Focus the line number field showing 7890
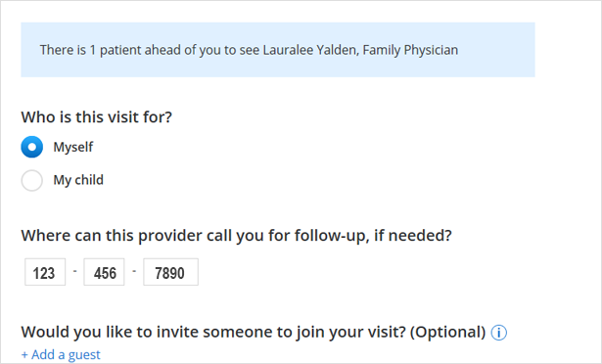This screenshot has width=602, height=364. tap(171, 272)
